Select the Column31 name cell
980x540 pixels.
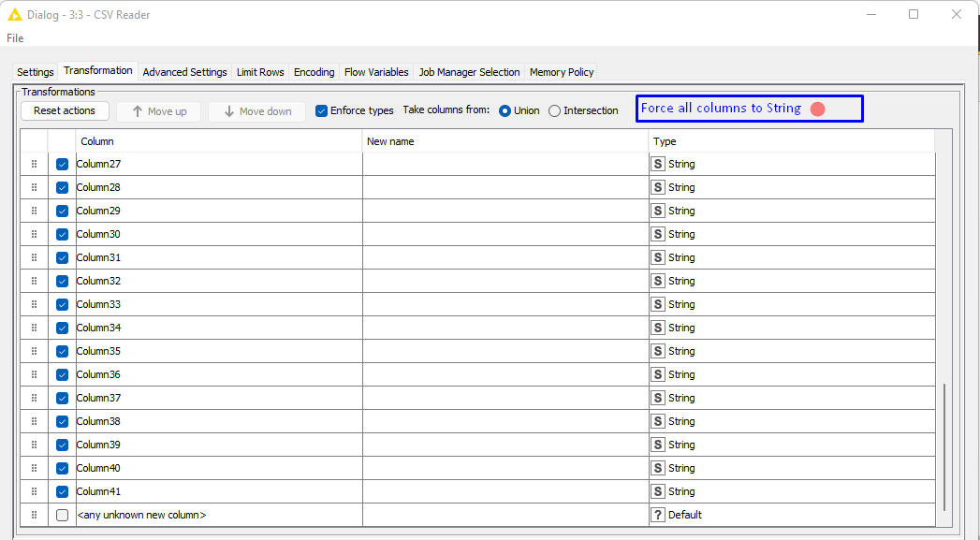[x=219, y=257]
